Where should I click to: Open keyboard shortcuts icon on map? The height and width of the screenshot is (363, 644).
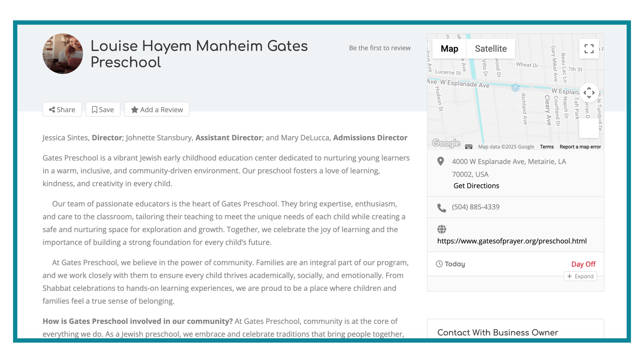469,147
